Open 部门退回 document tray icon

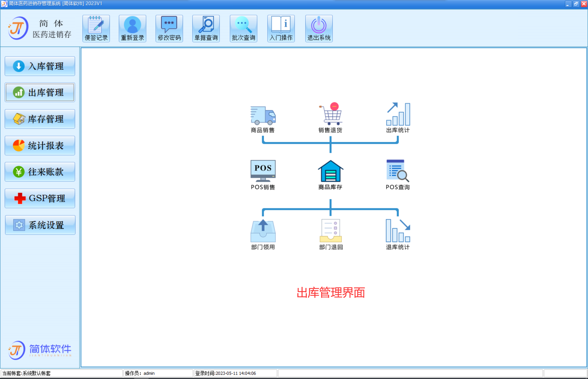coord(331,235)
